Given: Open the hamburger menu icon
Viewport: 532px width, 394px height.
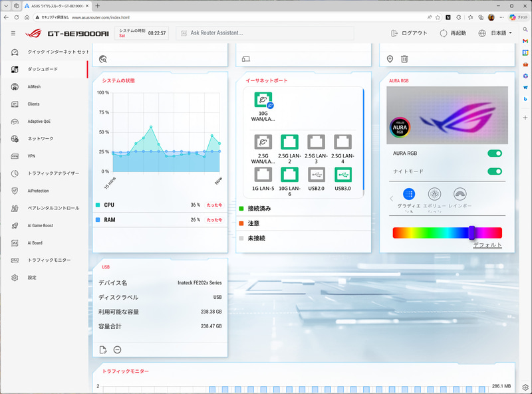Looking at the screenshot, I should 13,33.
